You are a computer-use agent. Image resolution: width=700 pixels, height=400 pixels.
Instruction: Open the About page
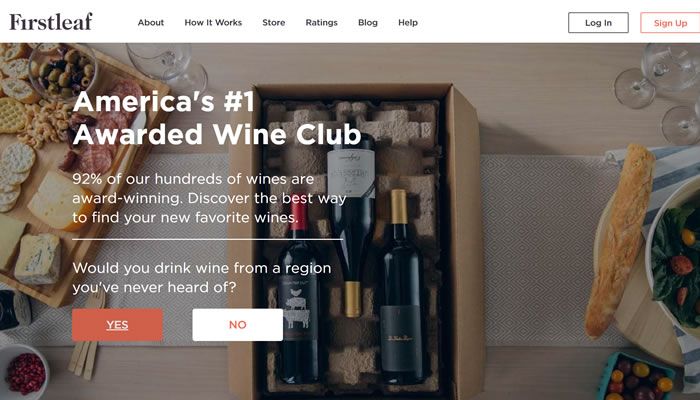[150, 22]
